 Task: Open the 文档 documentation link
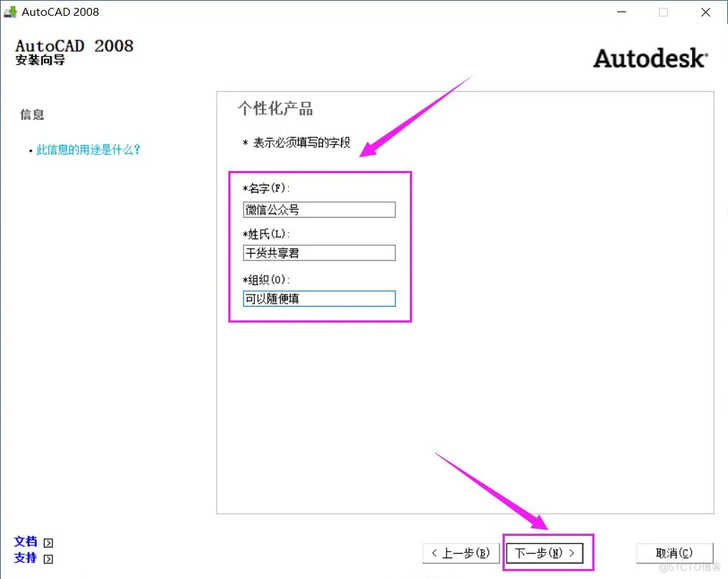(26, 542)
